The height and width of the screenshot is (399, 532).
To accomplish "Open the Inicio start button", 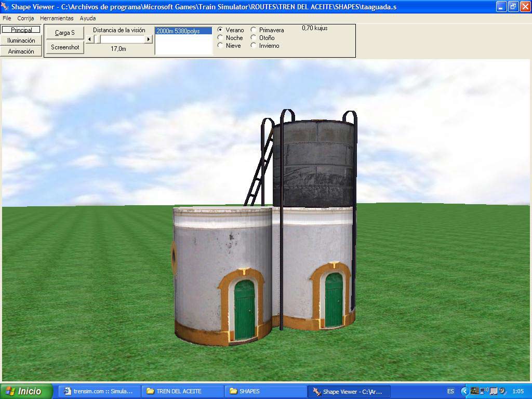I will 26,391.
